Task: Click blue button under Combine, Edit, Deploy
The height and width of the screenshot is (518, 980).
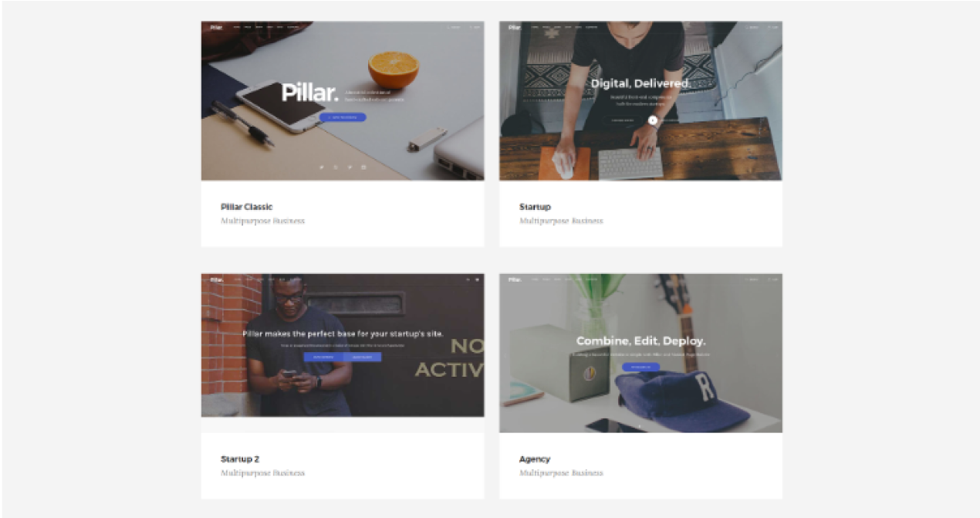Action: (x=640, y=367)
